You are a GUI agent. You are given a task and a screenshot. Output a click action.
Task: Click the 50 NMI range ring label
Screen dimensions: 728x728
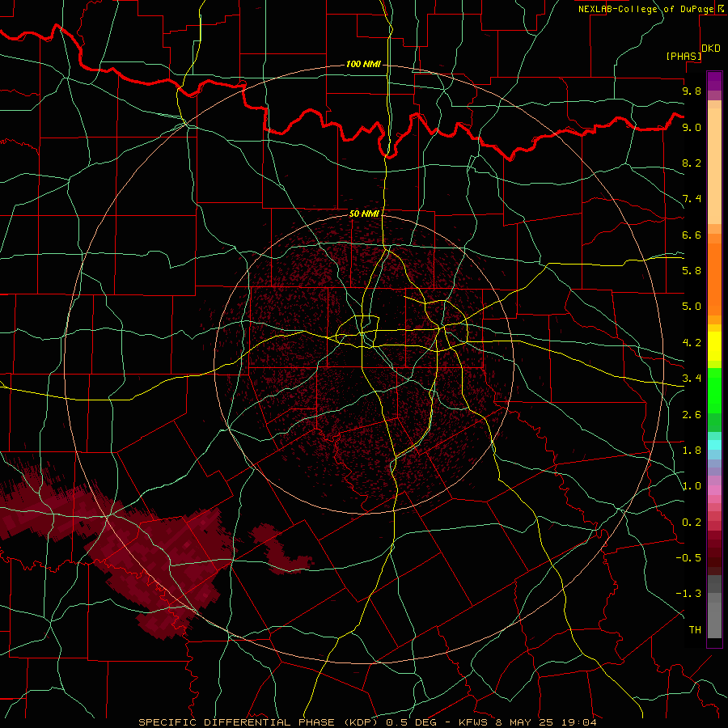(364, 214)
